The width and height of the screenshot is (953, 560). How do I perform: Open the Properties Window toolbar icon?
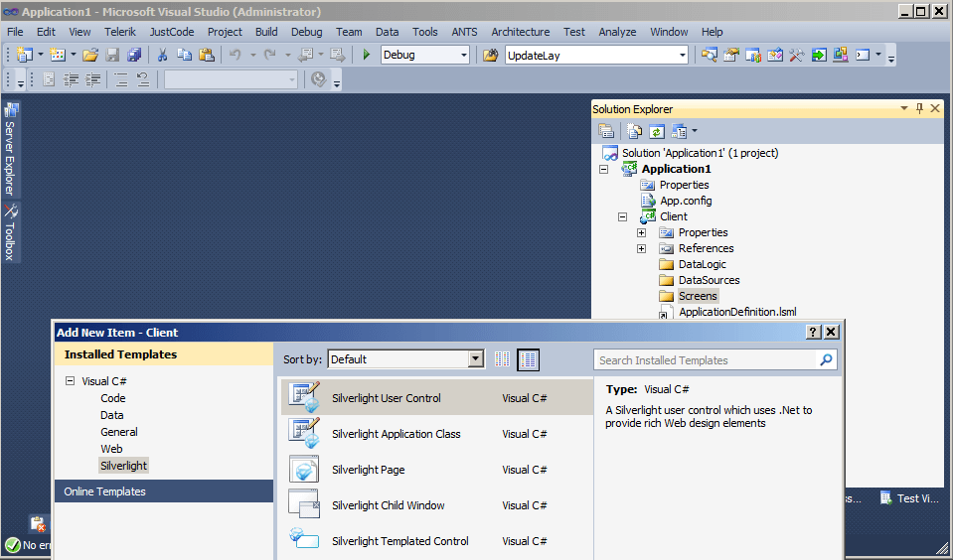tap(731, 55)
